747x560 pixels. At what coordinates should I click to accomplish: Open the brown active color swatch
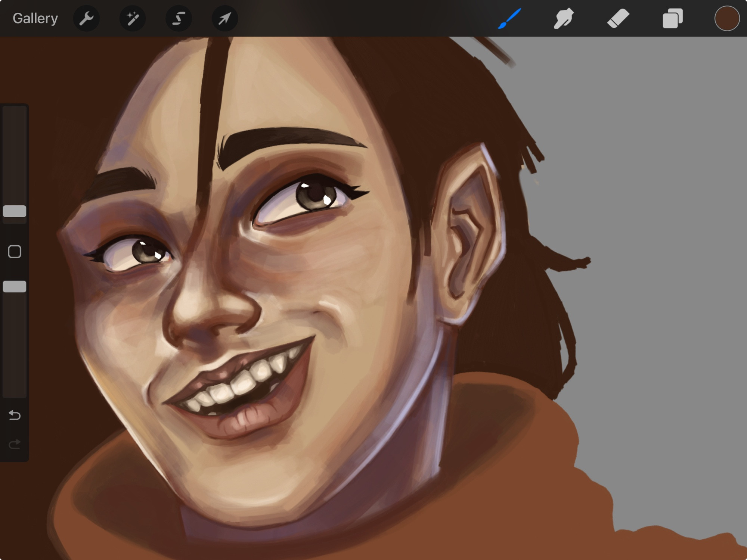click(727, 18)
